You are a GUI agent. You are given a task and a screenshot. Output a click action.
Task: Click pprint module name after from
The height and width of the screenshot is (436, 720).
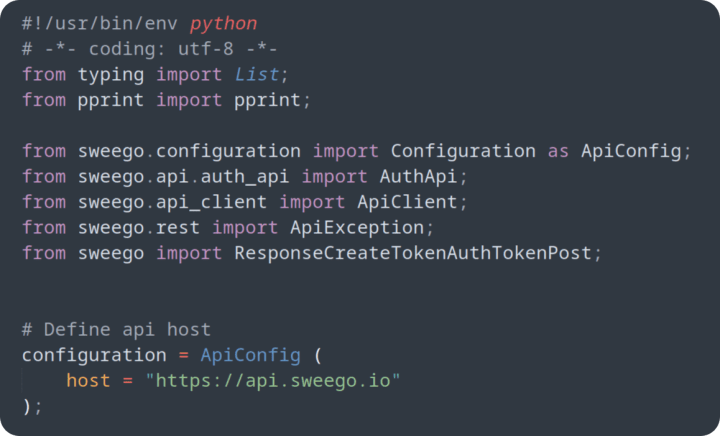click(110, 100)
